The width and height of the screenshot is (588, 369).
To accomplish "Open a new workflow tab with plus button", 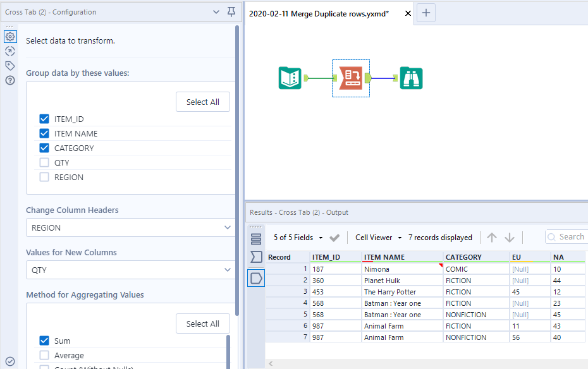I will coord(426,13).
